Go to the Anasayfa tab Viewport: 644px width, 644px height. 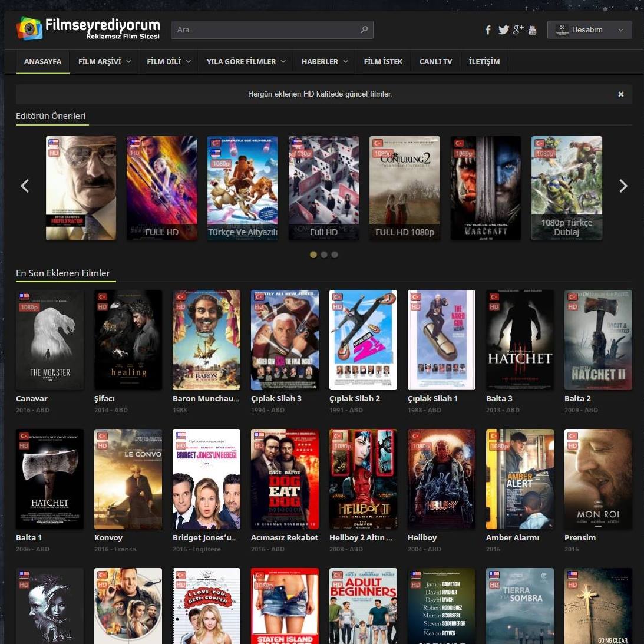tap(42, 62)
